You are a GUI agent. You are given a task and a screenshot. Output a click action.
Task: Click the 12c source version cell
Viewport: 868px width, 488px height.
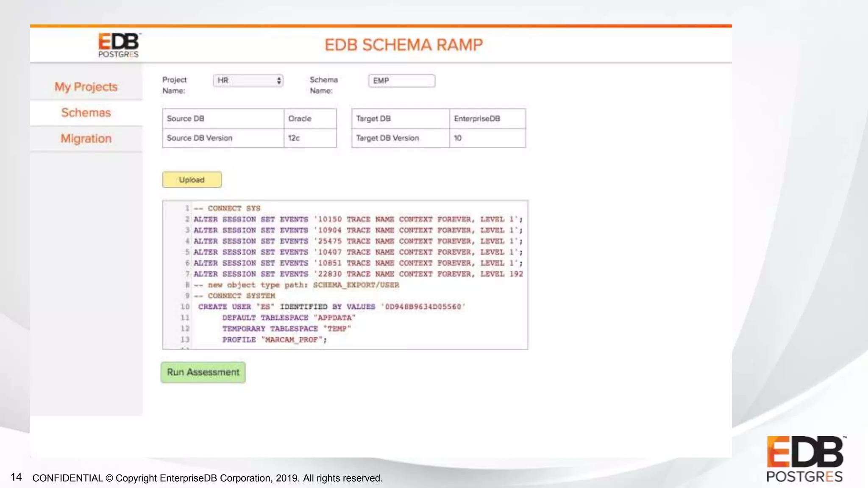tap(310, 138)
